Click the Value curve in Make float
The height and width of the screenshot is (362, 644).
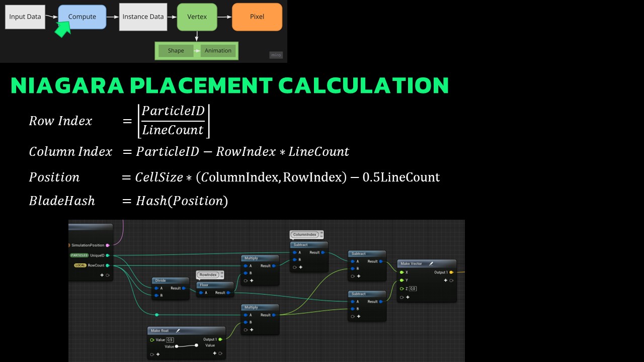point(186,346)
